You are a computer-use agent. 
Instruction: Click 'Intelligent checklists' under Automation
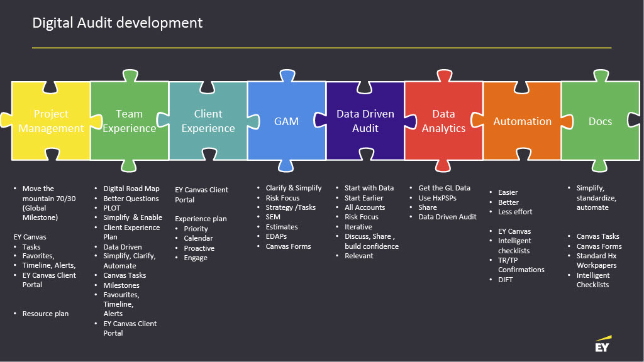pyautogui.click(x=514, y=246)
